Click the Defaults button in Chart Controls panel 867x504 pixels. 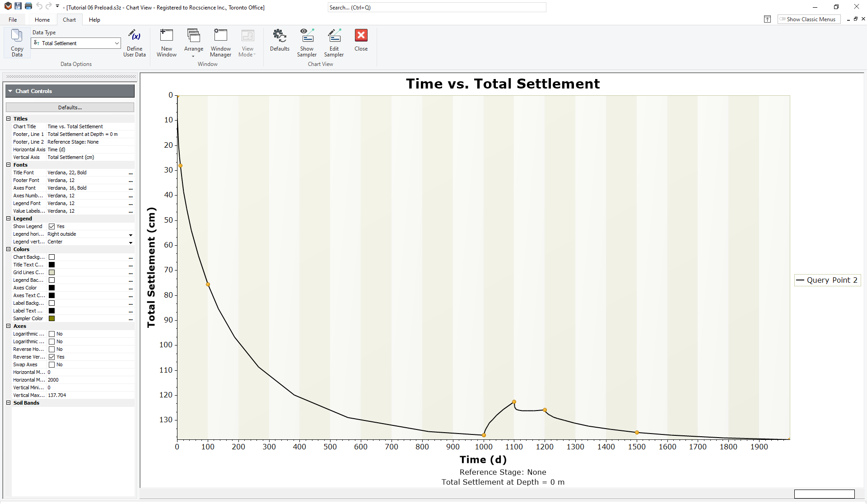point(70,107)
